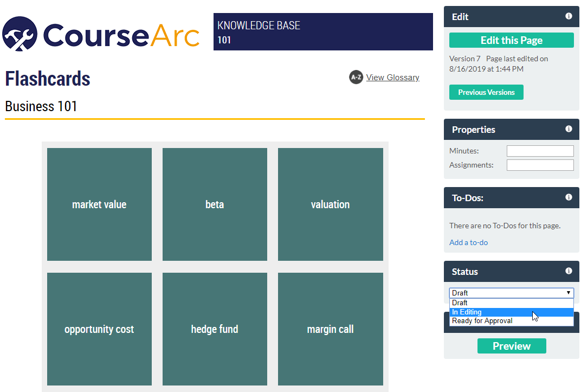Screen dimensions: 581x392
Task: Click the A-Z glossary icon
Action: [356, 77]
